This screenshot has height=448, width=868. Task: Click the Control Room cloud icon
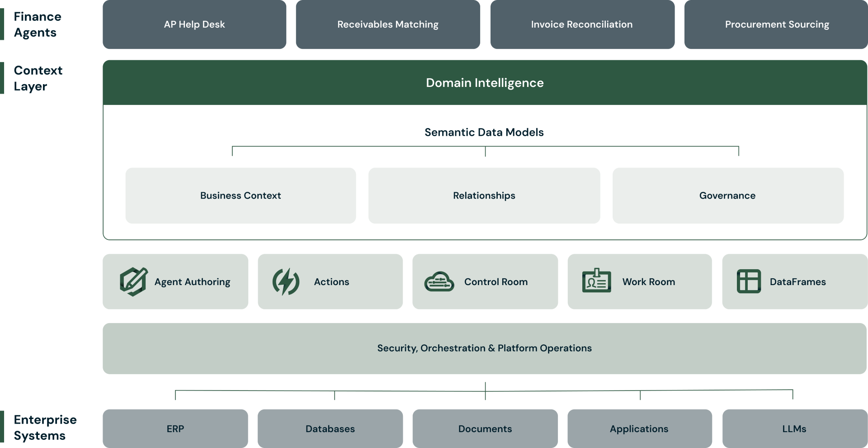pos(439,281)
